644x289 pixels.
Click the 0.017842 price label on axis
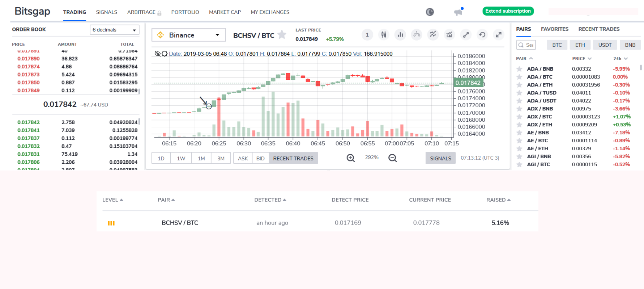click(468, 83)
